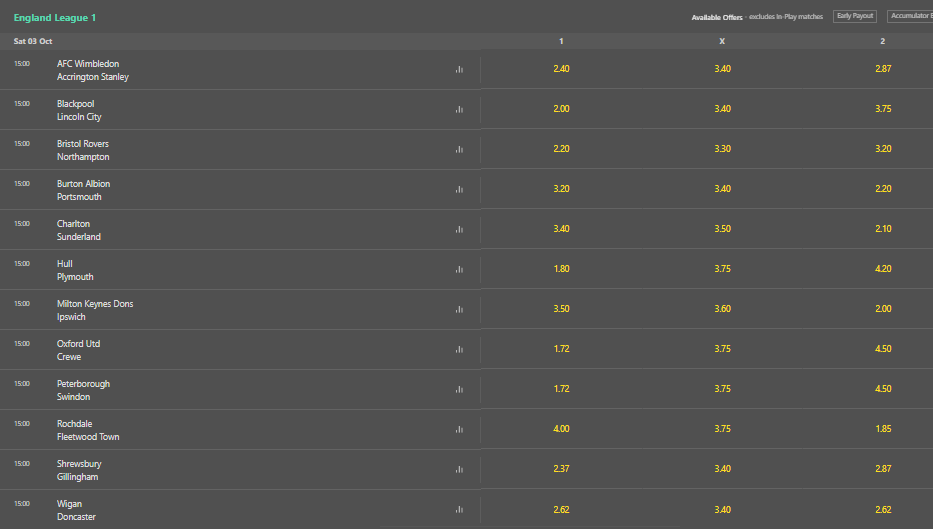The width and height of the screenshot is (933, 529).
Task: Select home win odds 2.40 for AFC Wimbledon
Action: pyautogui.click(x=561, y=69)
